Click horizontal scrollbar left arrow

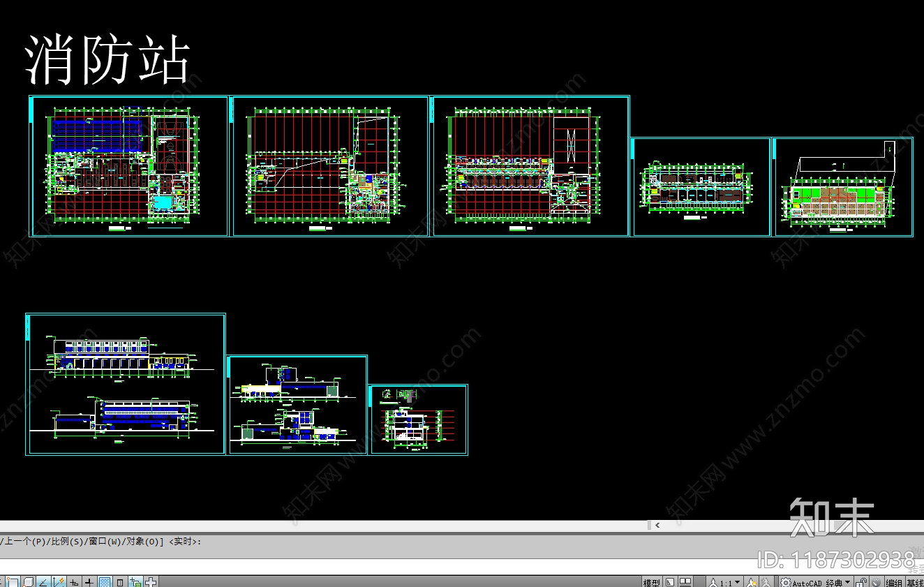tap(657, 525)
